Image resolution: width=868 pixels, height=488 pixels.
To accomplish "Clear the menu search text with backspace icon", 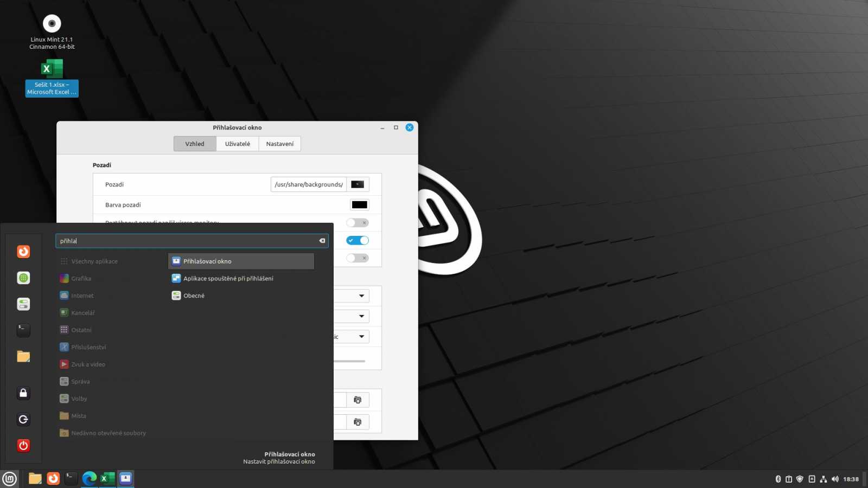I will pos(322,241).
